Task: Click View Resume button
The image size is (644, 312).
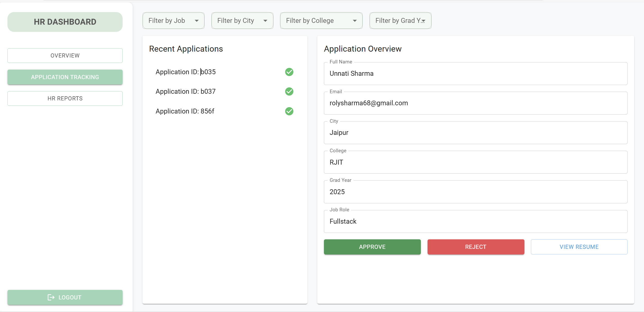Action: coord(579,247)
